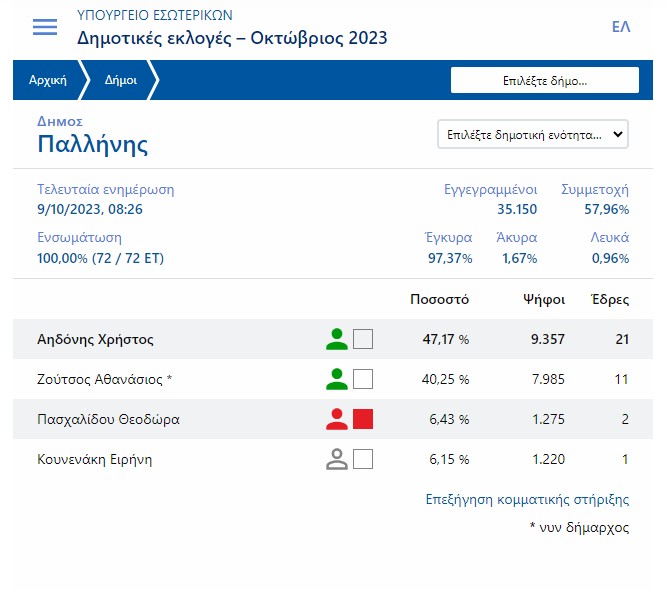Click the gray person icon for Κουνενάκη Ειρήνη
This screenshot has width=668, height=590.
pos(337,459)
